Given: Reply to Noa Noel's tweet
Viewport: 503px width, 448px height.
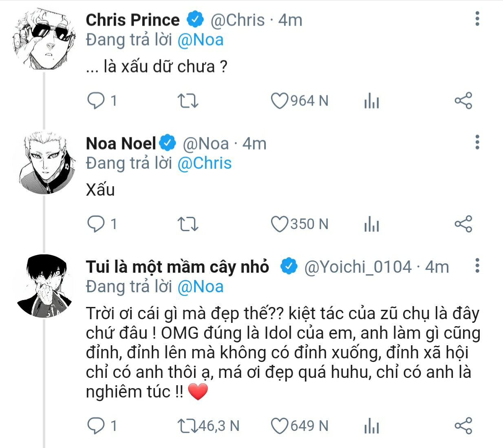Looking at the screenshot, I should 96,224.
